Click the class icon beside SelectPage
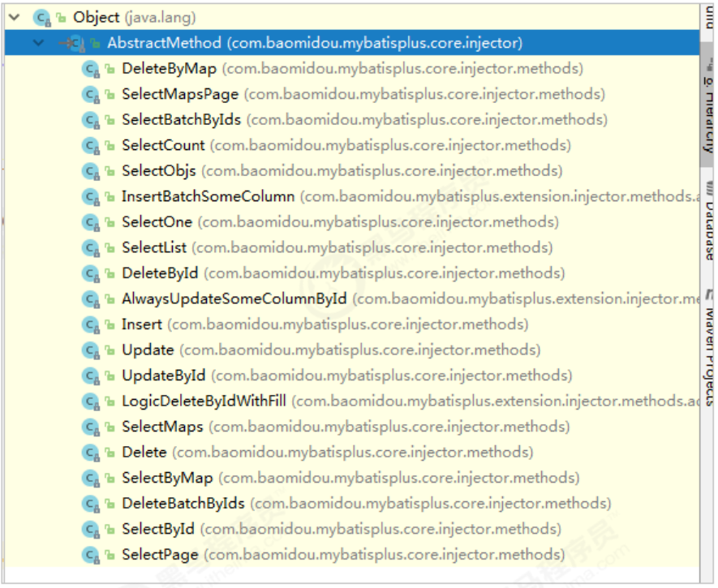Screen dimensions: 718x588 [89, 555]
